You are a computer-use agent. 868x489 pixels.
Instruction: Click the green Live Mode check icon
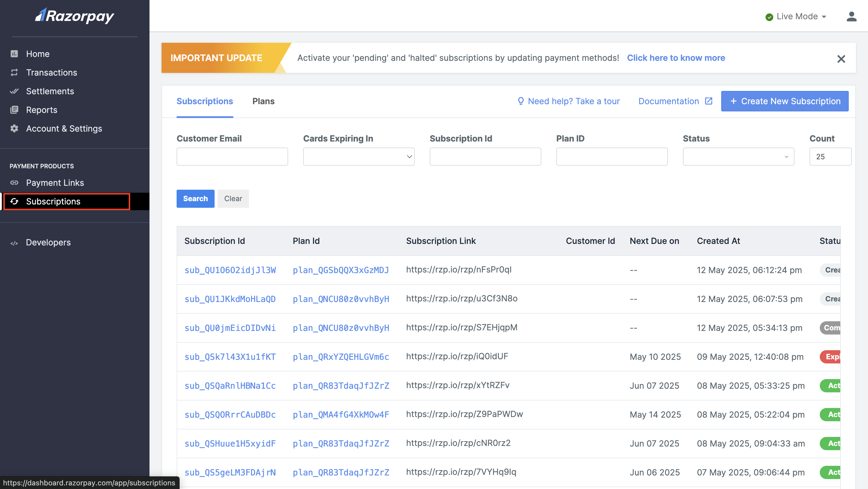click(x=769, y=17)
